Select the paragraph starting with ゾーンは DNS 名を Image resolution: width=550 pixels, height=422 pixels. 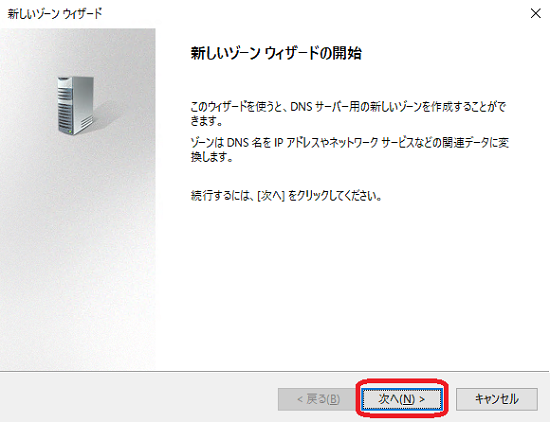point(349,149)
